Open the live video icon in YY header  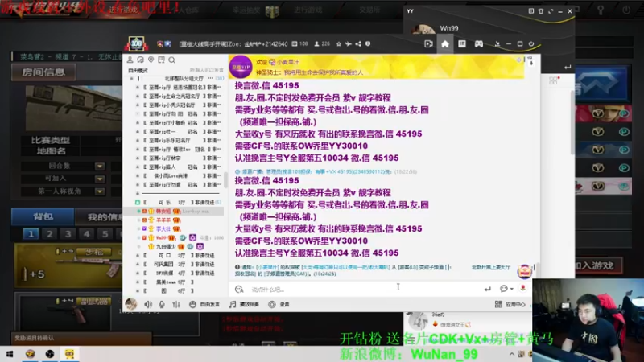[x=428, y=44]
